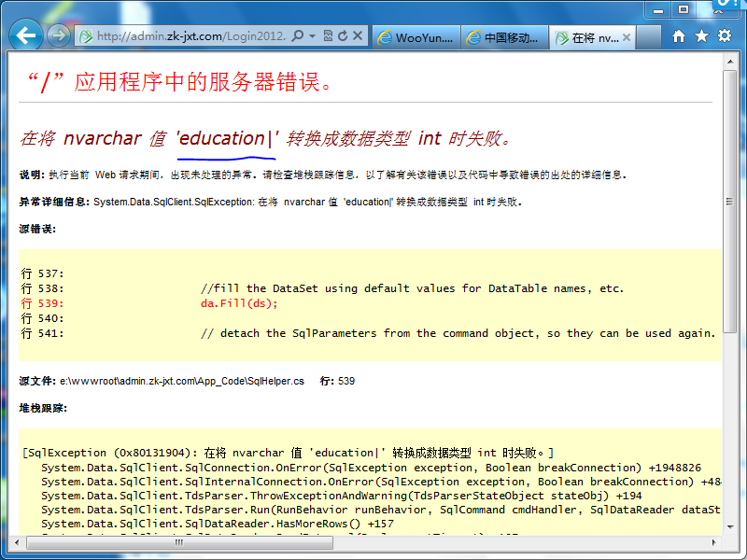Click the SqlConnection.OnError stack line
This screenshot has width=747, height=560.
(371, 468)
